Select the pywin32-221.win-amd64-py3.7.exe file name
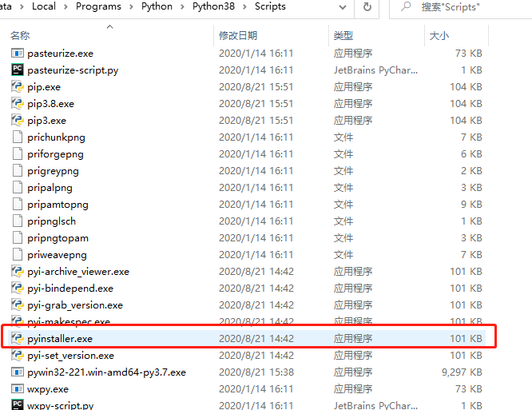The height and width of the screenshot is (410, 532). tap(106, 372)
